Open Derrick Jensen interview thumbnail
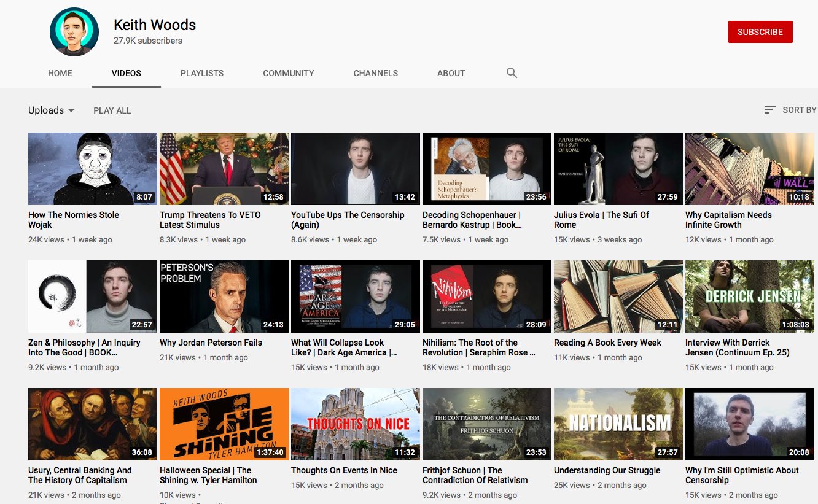818x504 pixels. tap(750, 297)
